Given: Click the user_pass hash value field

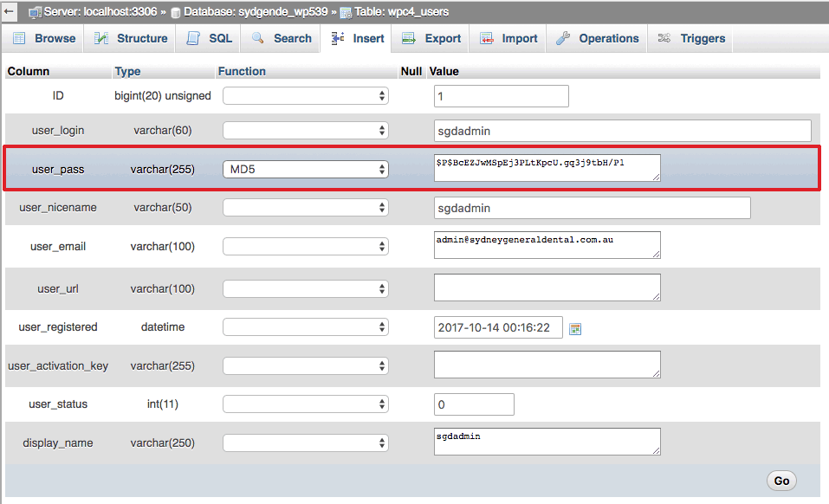Looking at the screenshot, I should coord(547,168).
